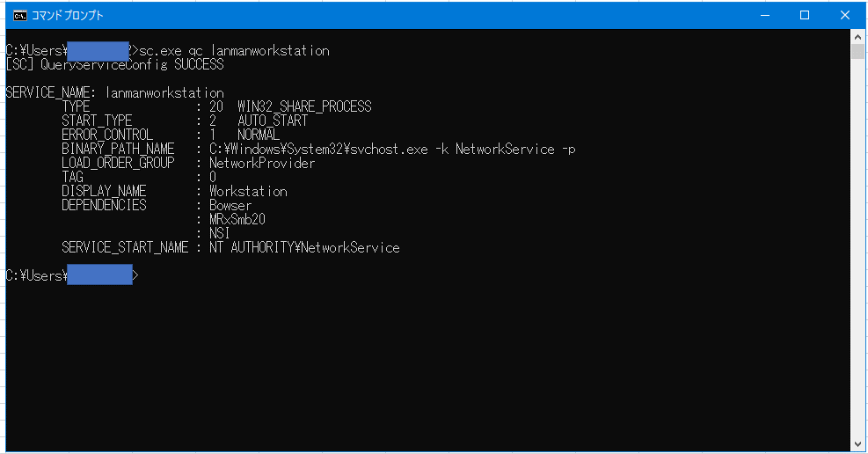The image size is (868, 454).
Task: Click the コマンド プロンプト title bar text
Action: pyautogui.click(x=68, y=16)
